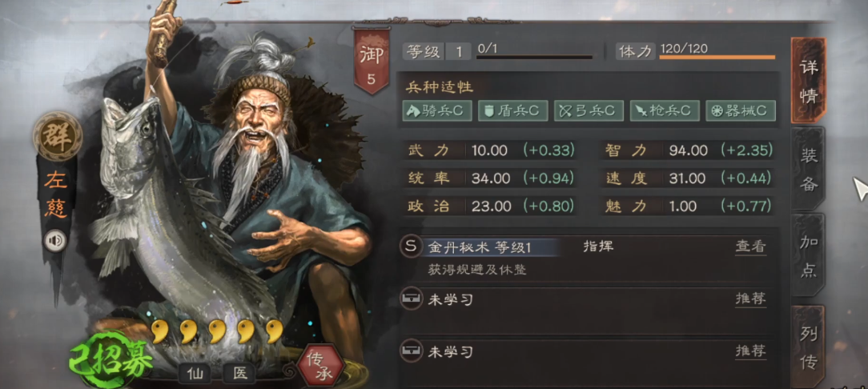868x389 pixels.
Task: Click the orange 体力 stamina bar
Action: (x=717, y=57)
